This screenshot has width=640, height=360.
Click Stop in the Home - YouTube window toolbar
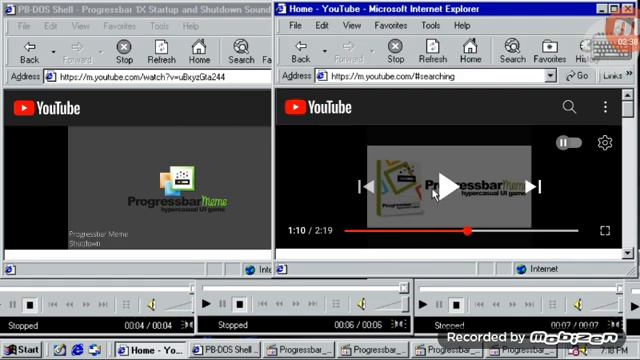click(x=395, y=51)
